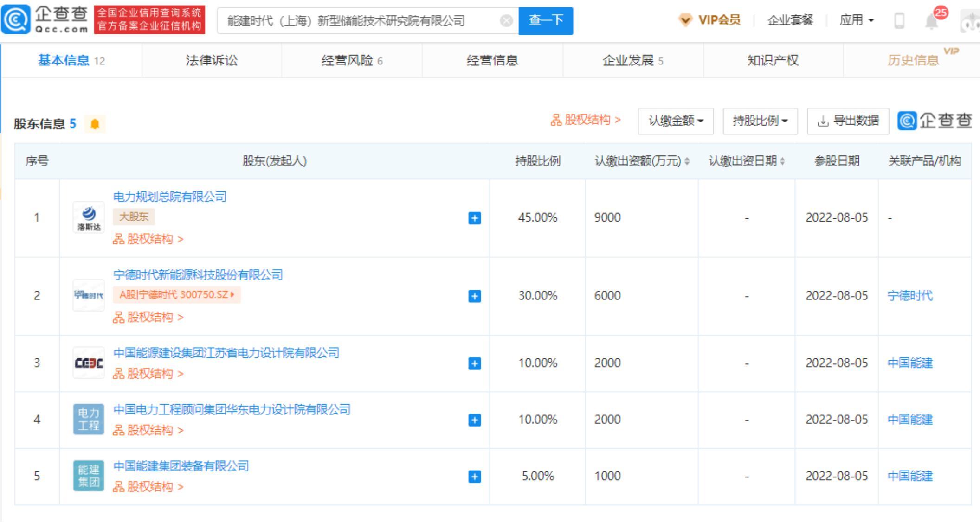980x522 pixels.
Task: Click the 导出数据 export button
Action: (x=848, y=121)
